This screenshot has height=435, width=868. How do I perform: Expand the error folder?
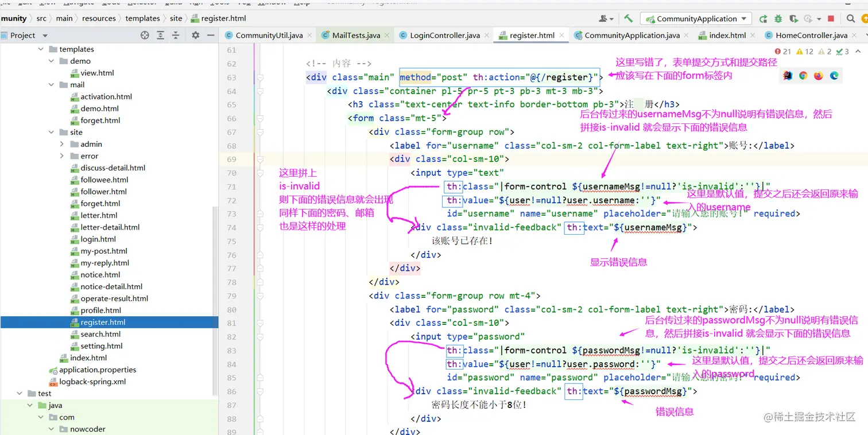62,156
